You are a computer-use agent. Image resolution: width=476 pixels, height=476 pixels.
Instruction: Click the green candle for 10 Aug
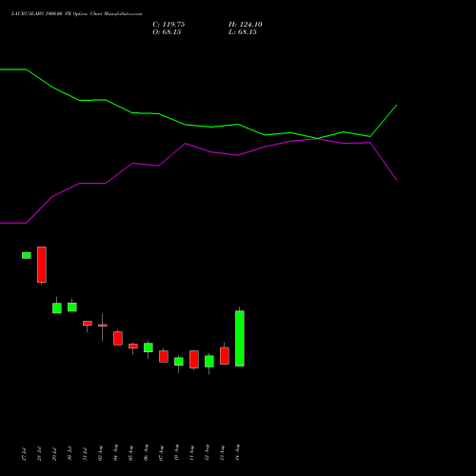(179, 362)
